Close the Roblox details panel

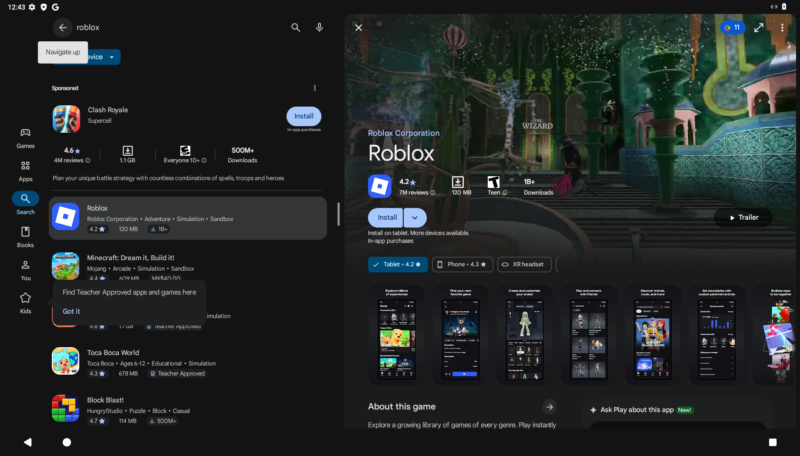(x=359, y=28)
